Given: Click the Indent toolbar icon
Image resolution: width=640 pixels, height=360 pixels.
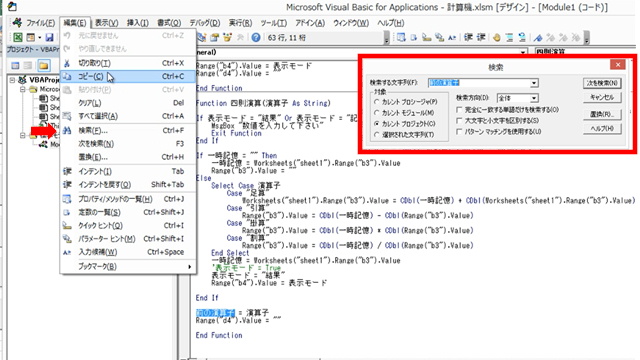Looking at the screenshot, I should (x=468, y=38).
